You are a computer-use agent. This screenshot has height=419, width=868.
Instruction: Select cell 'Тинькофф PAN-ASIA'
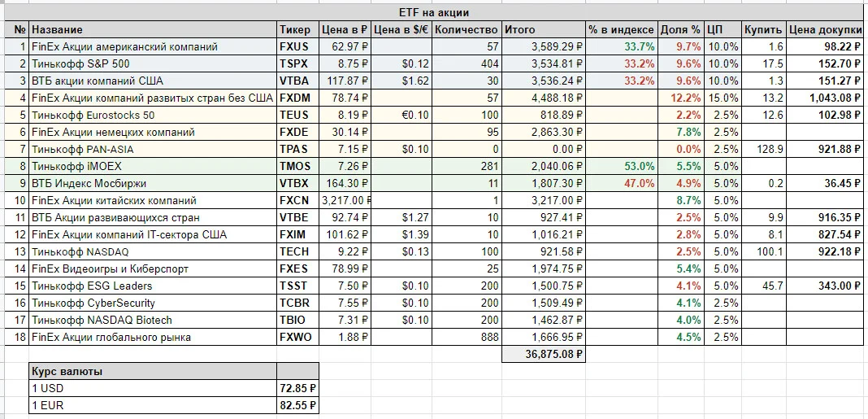154,149
